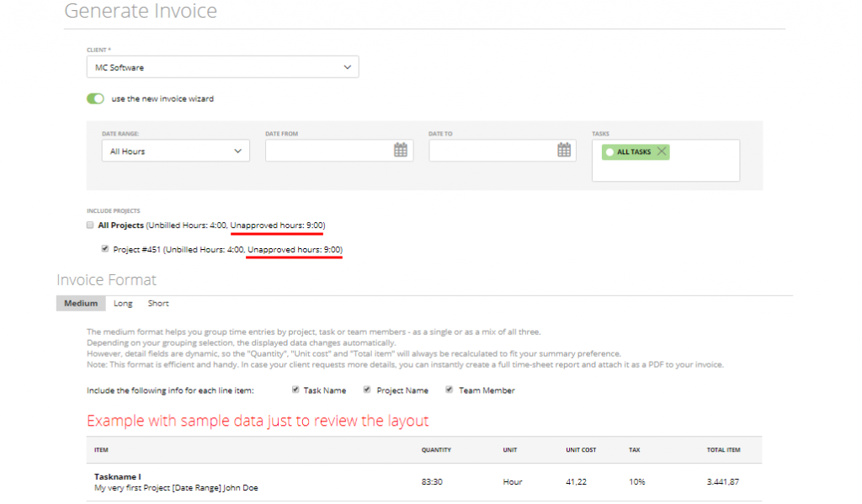
Task: Remove the ALL TASKS filter chip
Action: [x=661, y=151]
